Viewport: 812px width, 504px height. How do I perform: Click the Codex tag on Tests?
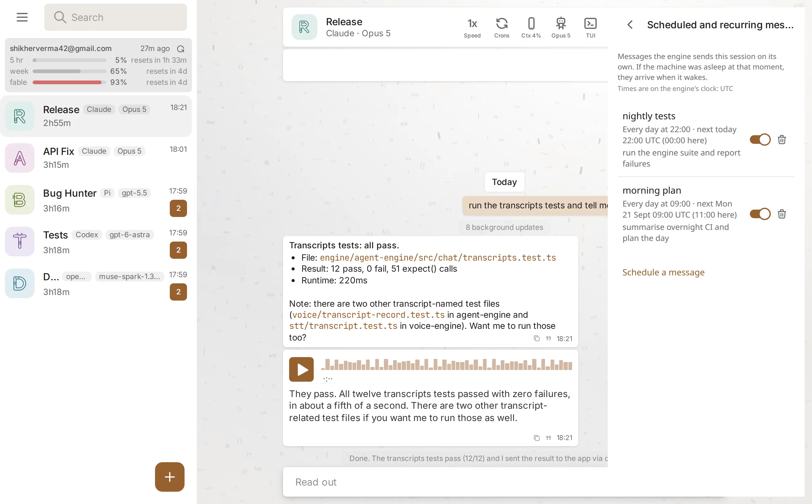(x=87, y=235)
